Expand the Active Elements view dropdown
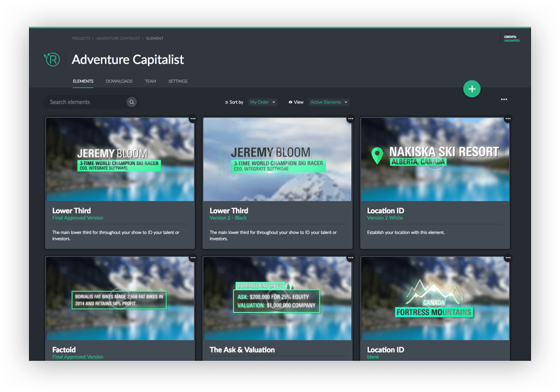The width and height of the screenshot is (560, 392). (x=328, y=102)
